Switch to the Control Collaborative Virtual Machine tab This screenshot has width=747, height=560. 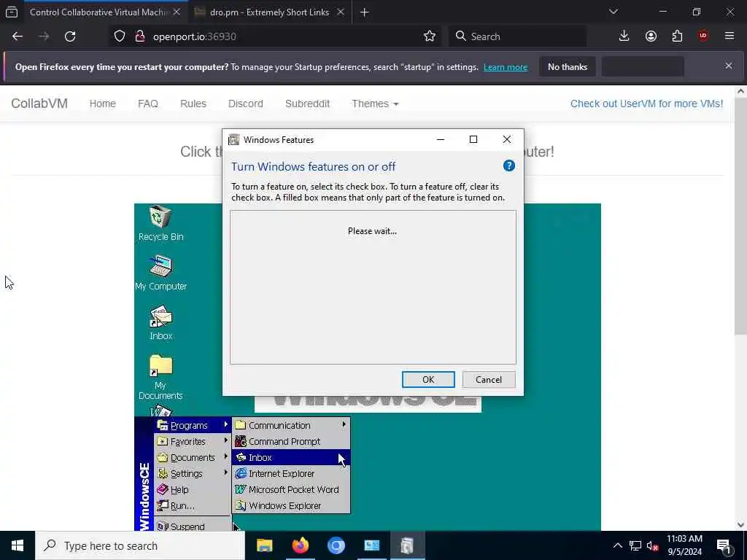click(x=98, y=12)
